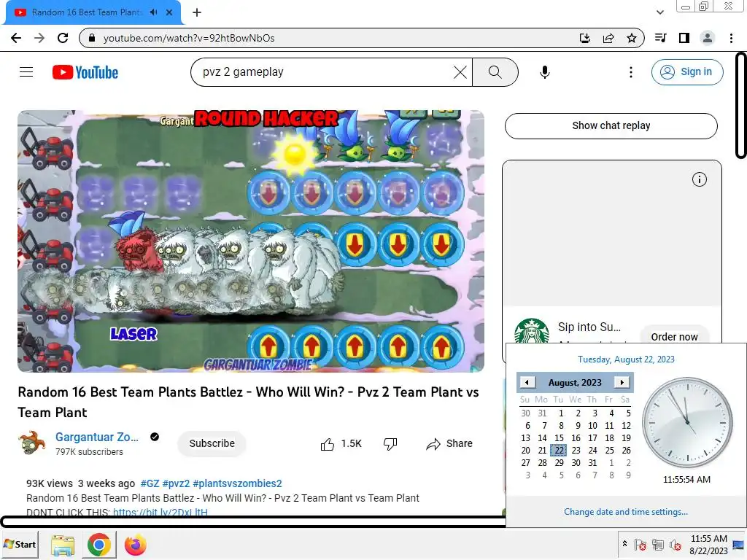Open the Action Center flag icon
747x560 pixels.
(640, 544)
